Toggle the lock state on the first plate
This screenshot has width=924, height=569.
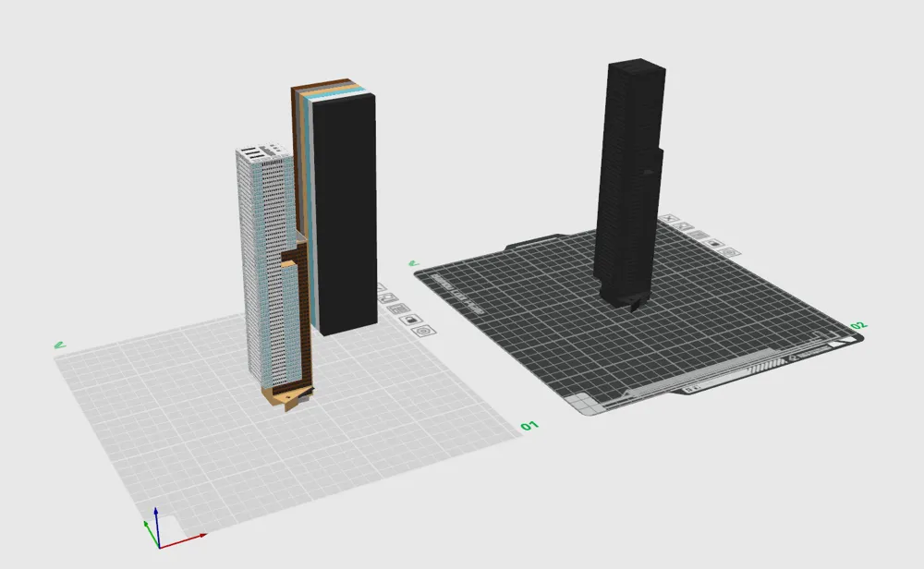(x=410, y=320)
